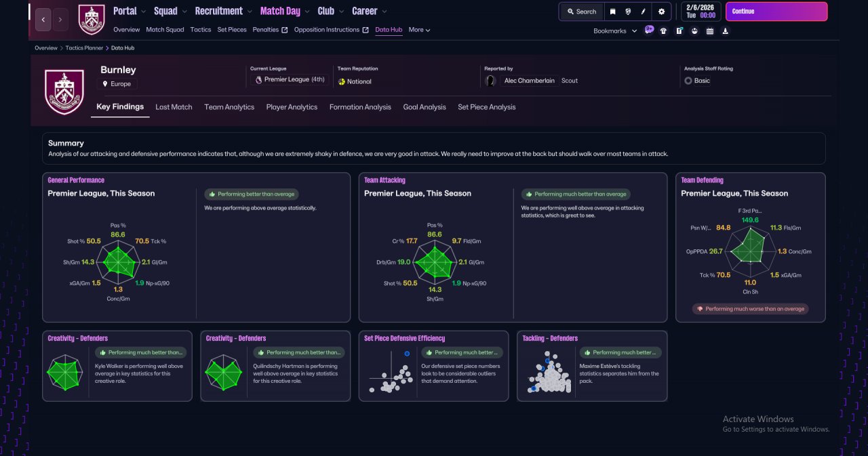The image size is (868, 456).
Task: Go forward with the right arrow button
Action: (x=60, y=20)
